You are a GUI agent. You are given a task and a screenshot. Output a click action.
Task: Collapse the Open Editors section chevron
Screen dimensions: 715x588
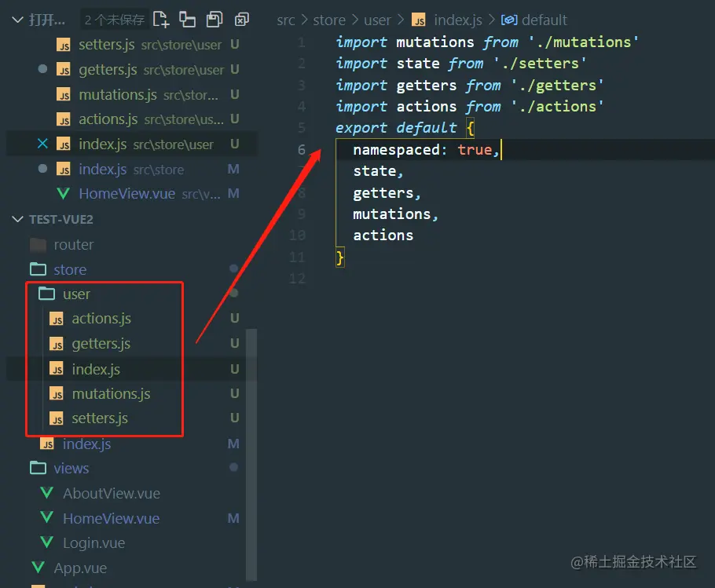(x=17, y=20)
